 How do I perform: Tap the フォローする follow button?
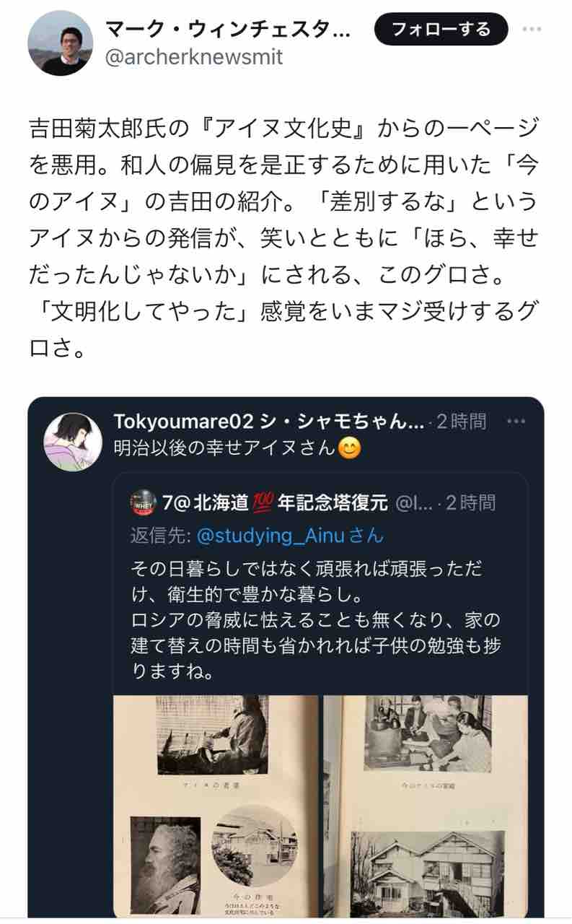[x=441, y=30]
